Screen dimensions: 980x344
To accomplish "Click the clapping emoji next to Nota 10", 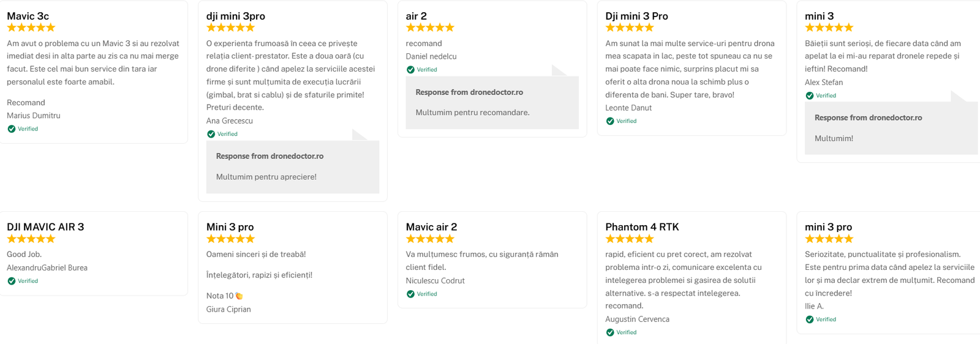I will 239,296.
